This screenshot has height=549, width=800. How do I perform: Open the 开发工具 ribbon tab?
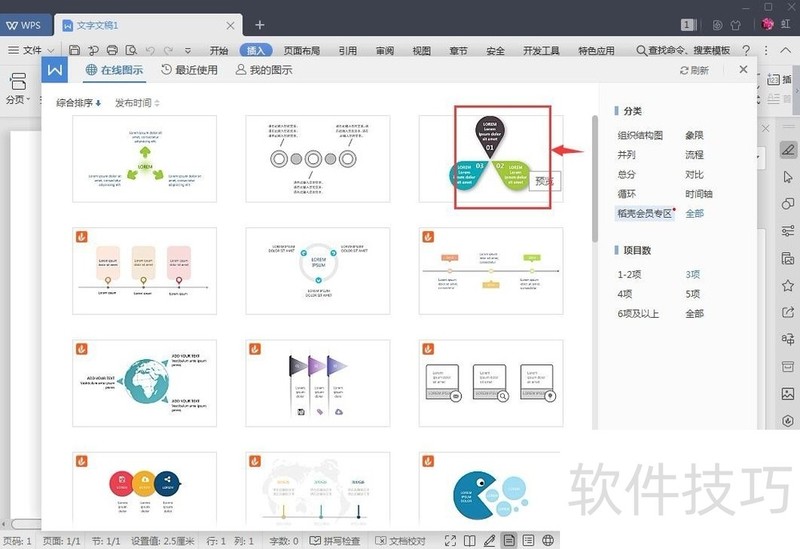pos(541,51)
